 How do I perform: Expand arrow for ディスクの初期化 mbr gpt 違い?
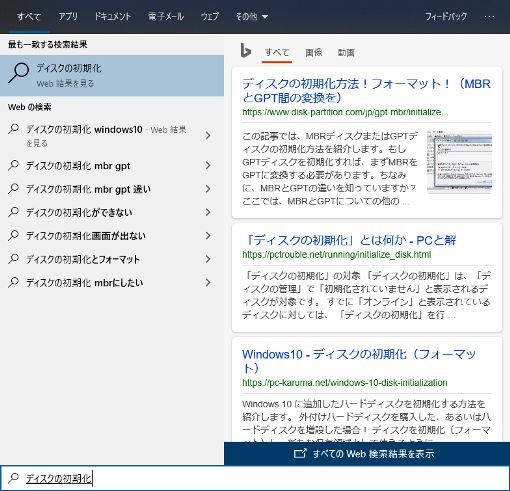208,189
